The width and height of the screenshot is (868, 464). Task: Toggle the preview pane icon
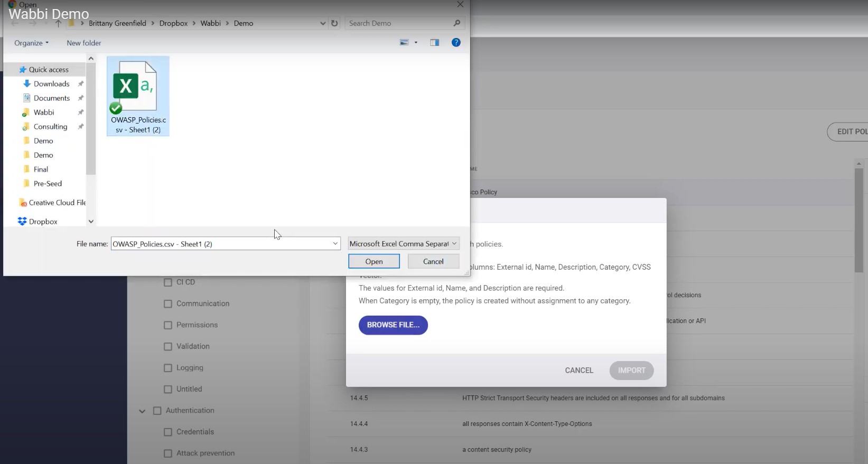435,43
